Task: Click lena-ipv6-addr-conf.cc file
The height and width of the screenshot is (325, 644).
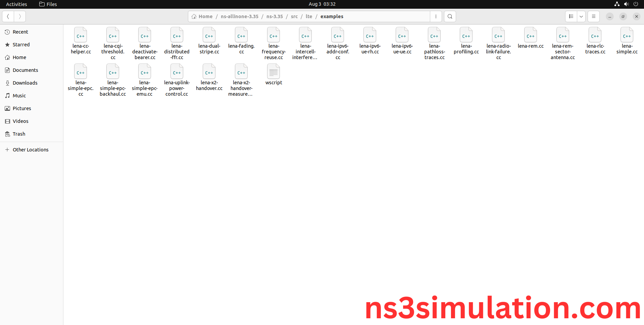Action: tap(338, 44)
